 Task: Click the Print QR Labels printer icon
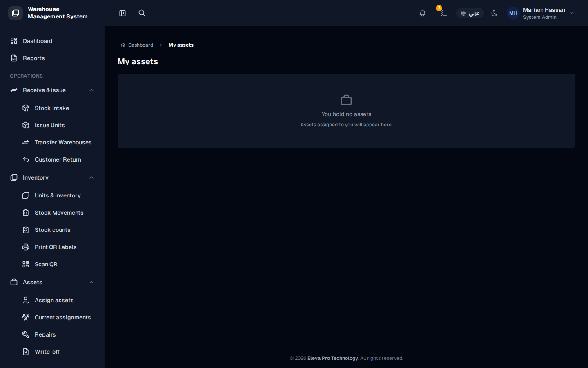(x=26, y=247)
